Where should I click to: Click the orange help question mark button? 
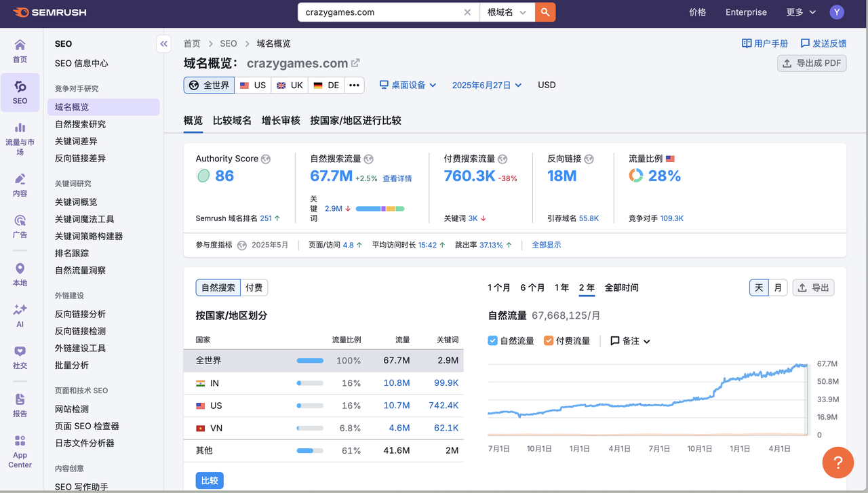click(x=837, y=462)
